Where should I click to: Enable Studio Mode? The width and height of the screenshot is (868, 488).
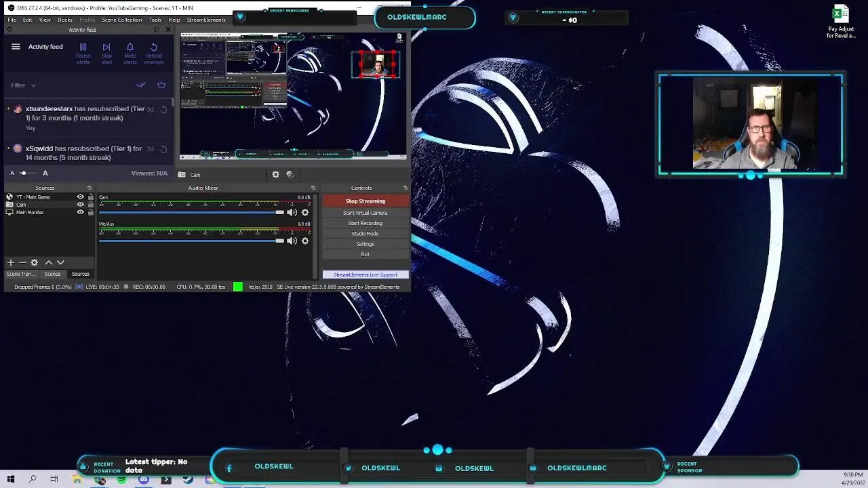click(x=366, y=233)
